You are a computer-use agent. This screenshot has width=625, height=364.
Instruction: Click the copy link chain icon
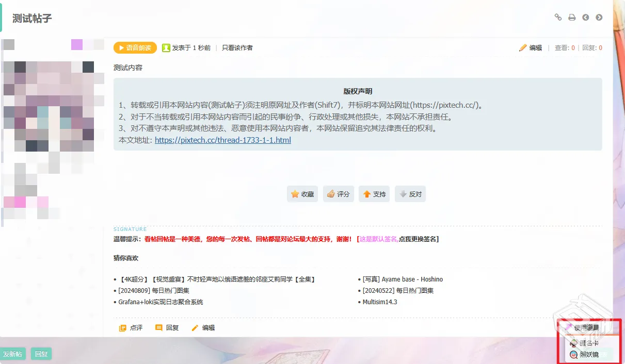pos(558,17)
